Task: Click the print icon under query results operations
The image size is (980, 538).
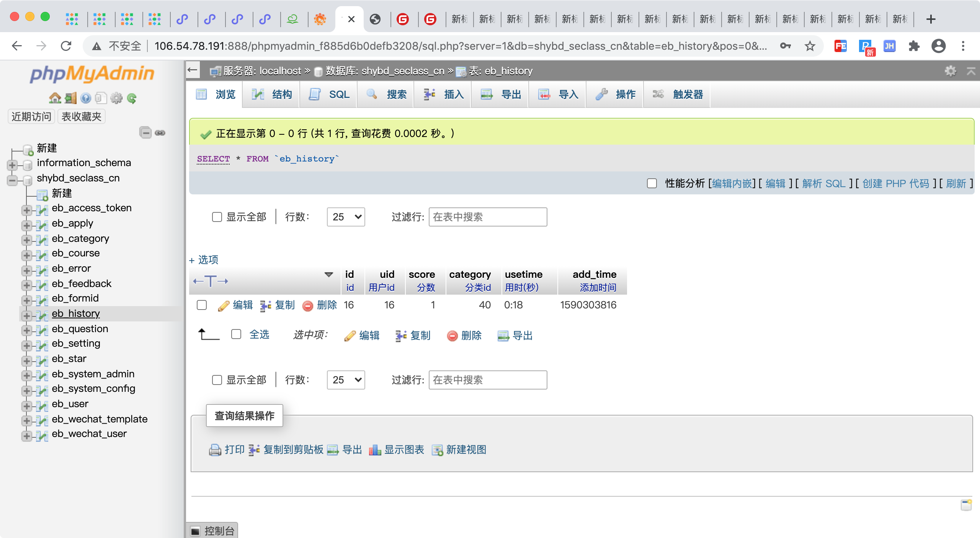Action: [215, 450]
